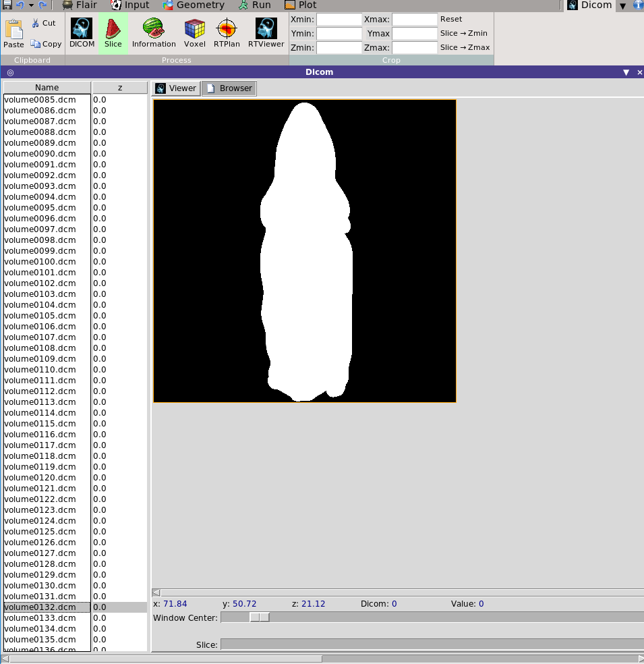644x664 pixels.
Task: Select the Slice watermelon icon
Action: click(113, 33)
